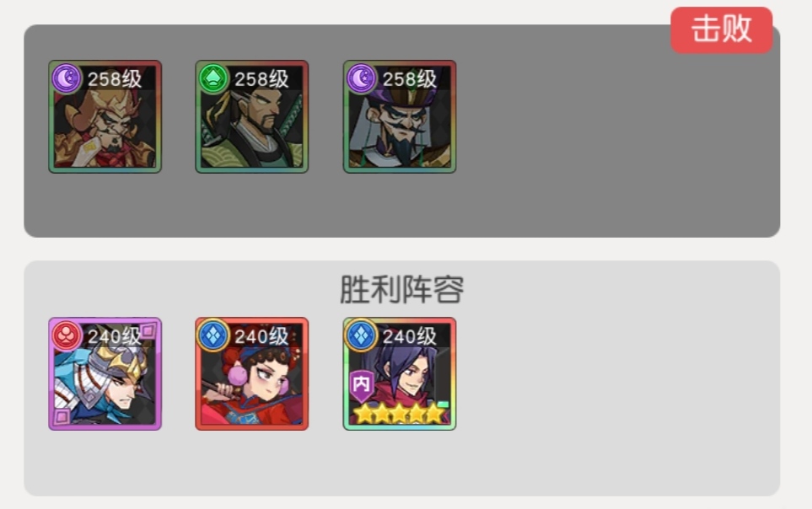812x509 pixels.
Task: Click the blue diamond icon on red-dress hero
Action: coord(213,335)
